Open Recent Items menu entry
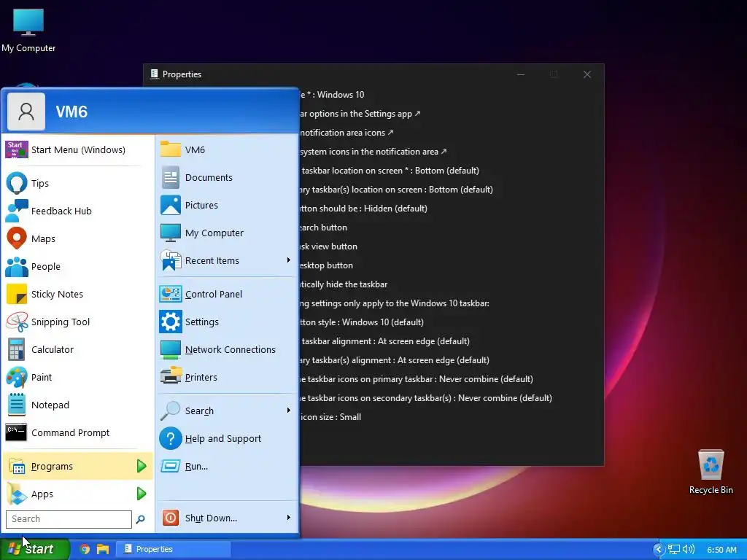747x560 pixels. point(227,260)
